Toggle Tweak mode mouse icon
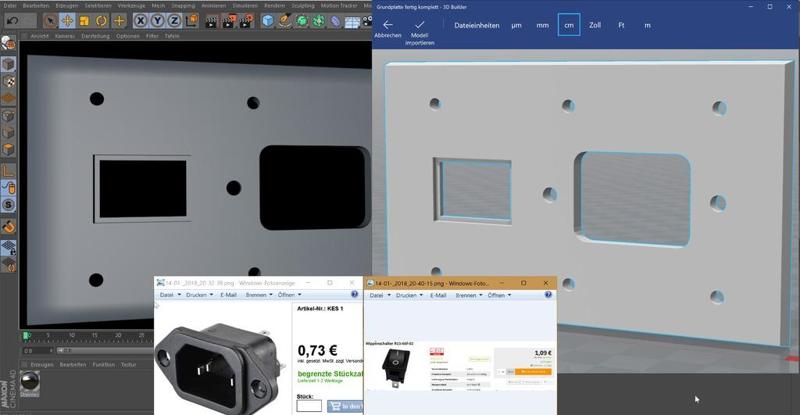800x415 pixels. pos(8,188)
